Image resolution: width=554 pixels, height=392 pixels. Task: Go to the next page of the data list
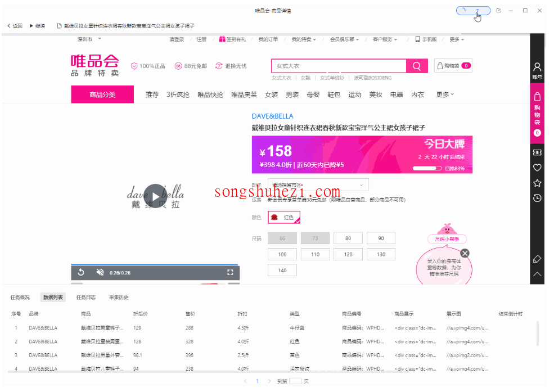[269, 381]
